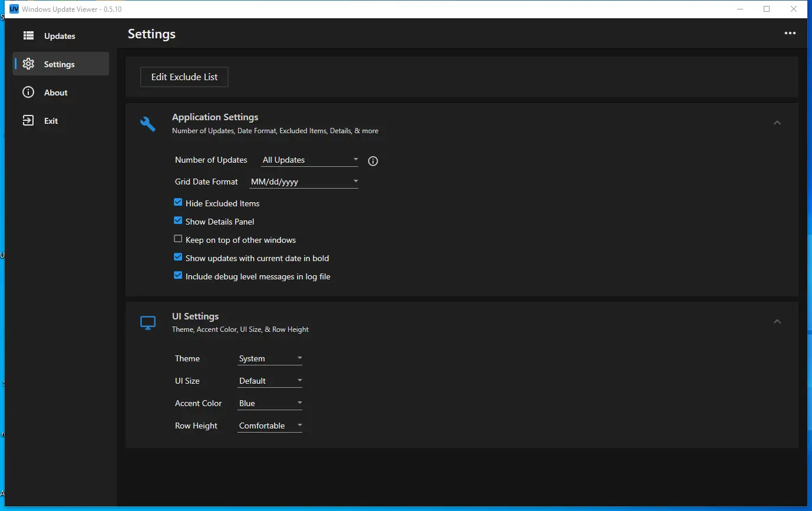
Task: Disable Include debug level messages in log file
Action: [x=178, y=275]
